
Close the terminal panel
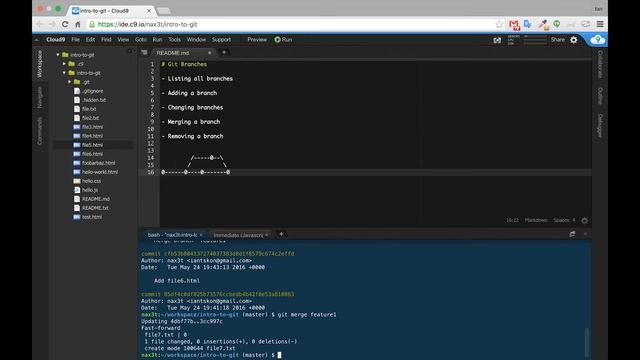(585, 234)
